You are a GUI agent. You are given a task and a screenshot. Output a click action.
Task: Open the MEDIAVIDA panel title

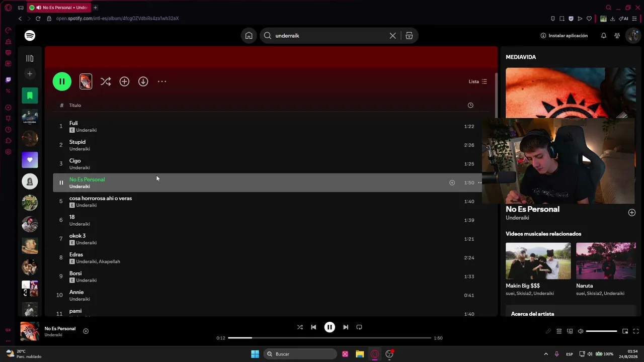(521, 57)
